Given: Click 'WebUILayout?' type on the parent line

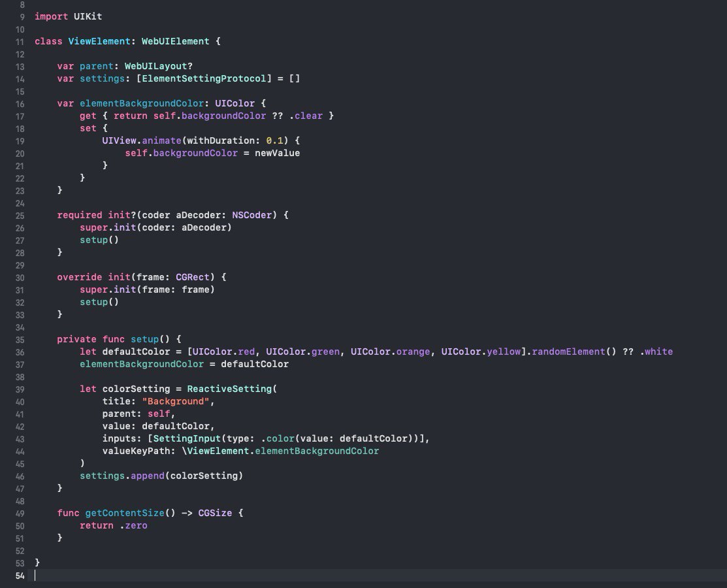Looking at the screenshot, I should coord(159,66).
